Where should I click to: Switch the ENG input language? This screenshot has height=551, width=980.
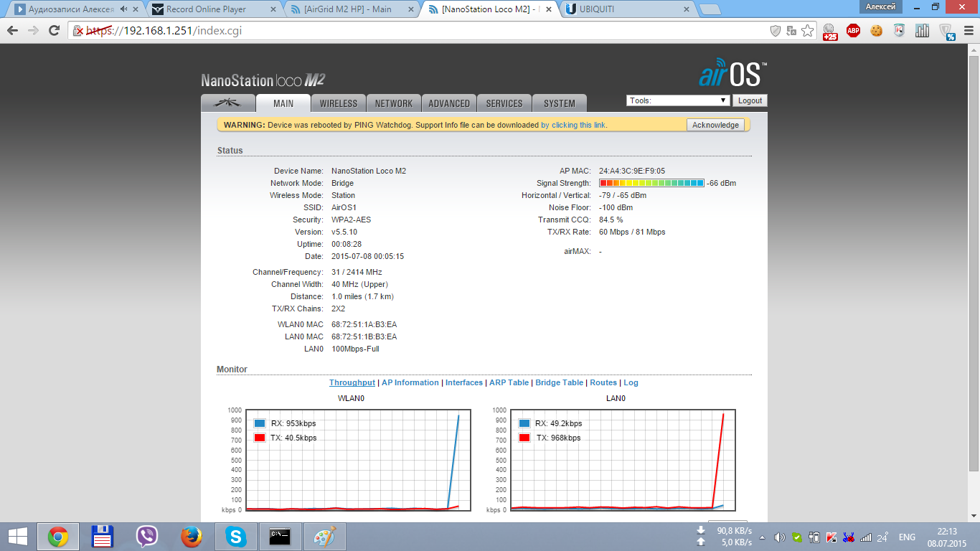click(x=907, y=537)
